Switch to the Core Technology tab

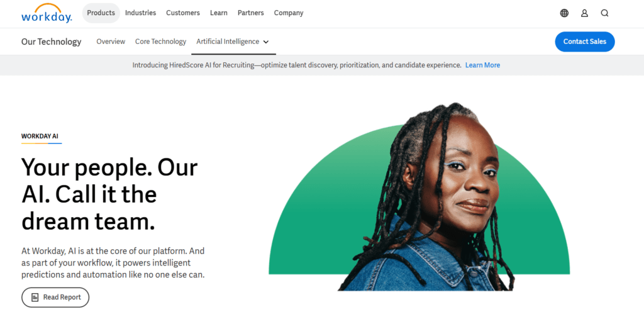(x=160, y=42)
